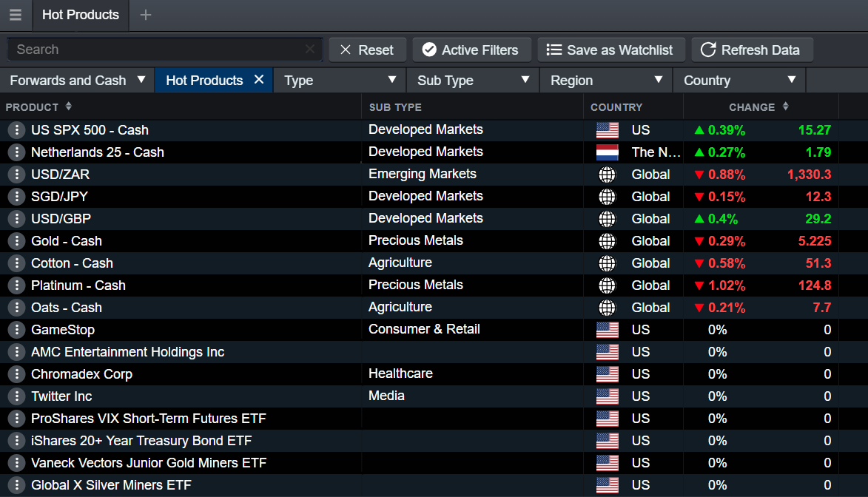868x497 pixels.
Task: Switch to the Hot Products tab
Action: click(81, 15)
